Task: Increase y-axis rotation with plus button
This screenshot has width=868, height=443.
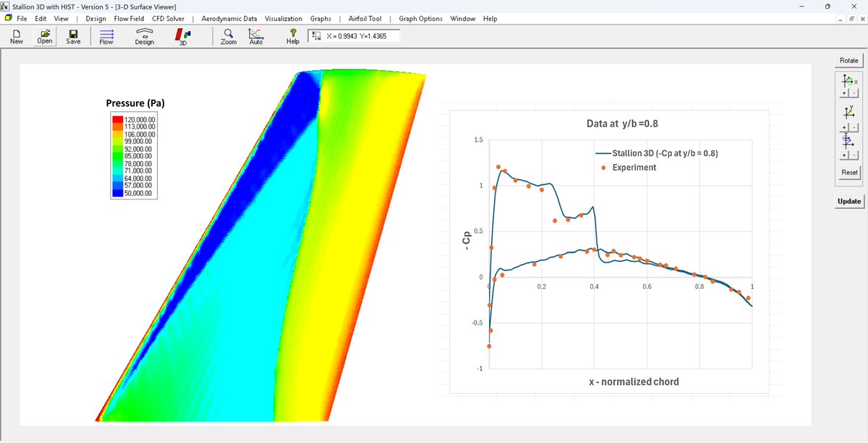Action: point(845,126)
